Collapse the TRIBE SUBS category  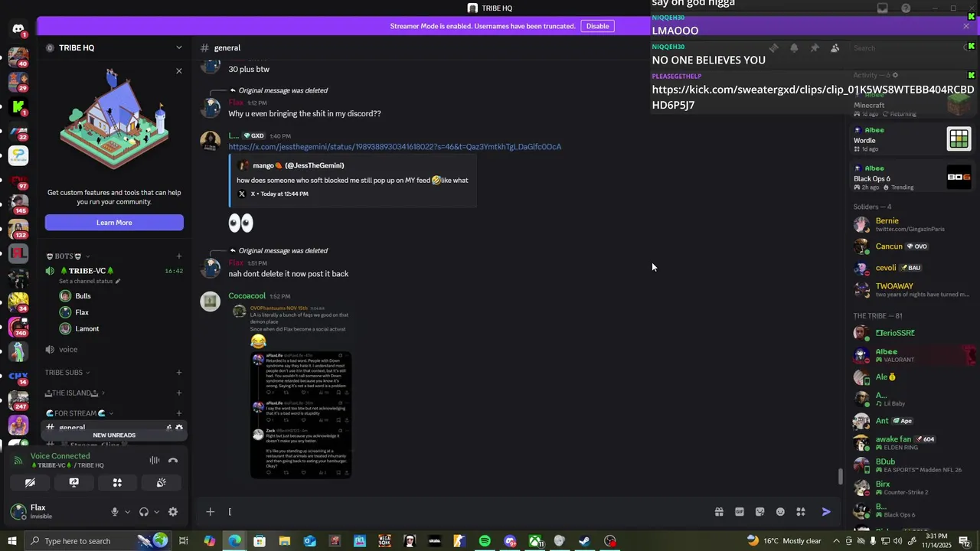click(x=67, y=373)
